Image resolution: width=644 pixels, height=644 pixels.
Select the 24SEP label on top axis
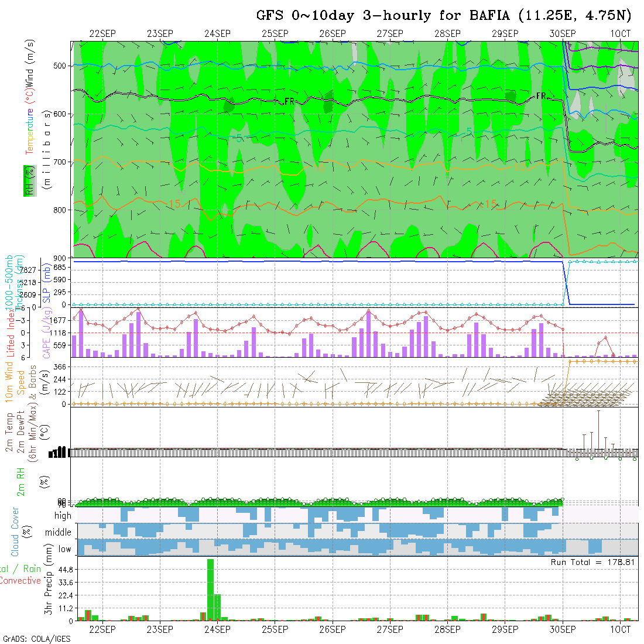point(217,34)
